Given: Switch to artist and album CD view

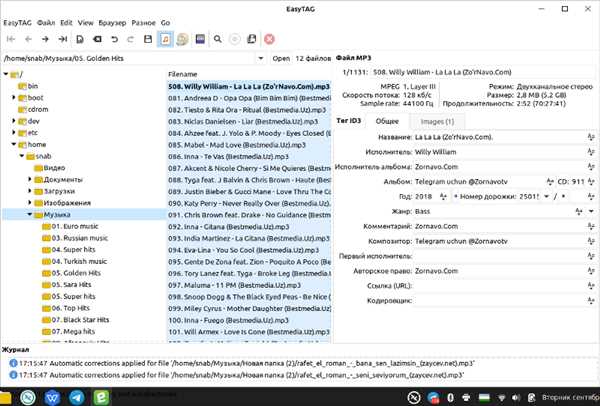Looking at the screenshot, I should pyautogui.click(x=183, y=39).
